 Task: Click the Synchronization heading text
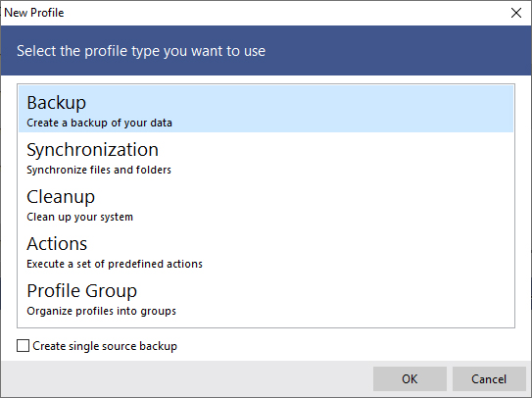(x=93, y=150)
